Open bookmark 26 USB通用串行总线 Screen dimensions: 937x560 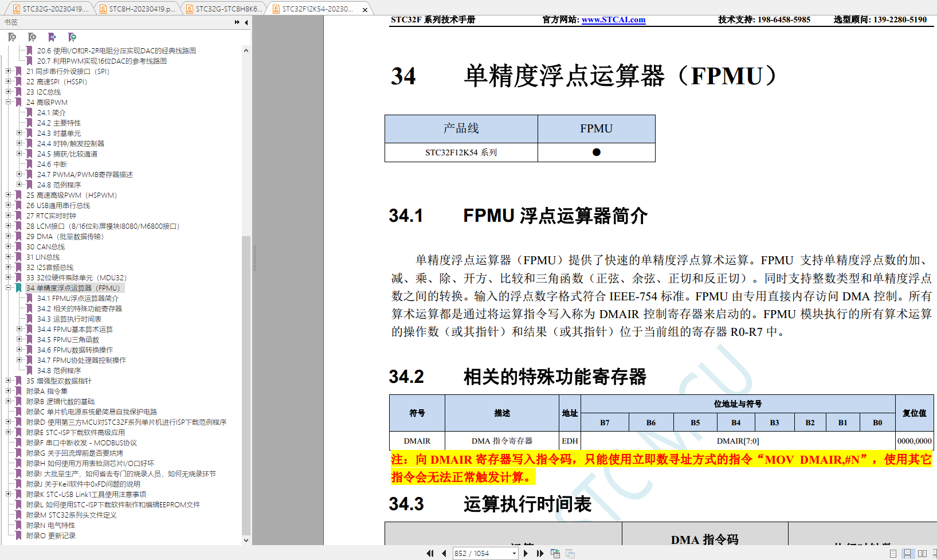pyautogui.click(x=58, y=205)
